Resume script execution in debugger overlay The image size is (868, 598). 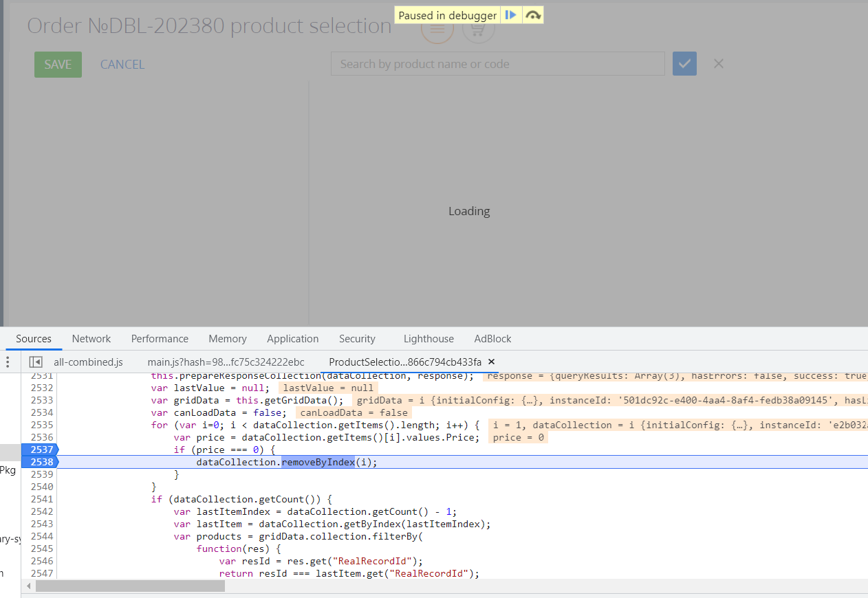click(511, 15)
